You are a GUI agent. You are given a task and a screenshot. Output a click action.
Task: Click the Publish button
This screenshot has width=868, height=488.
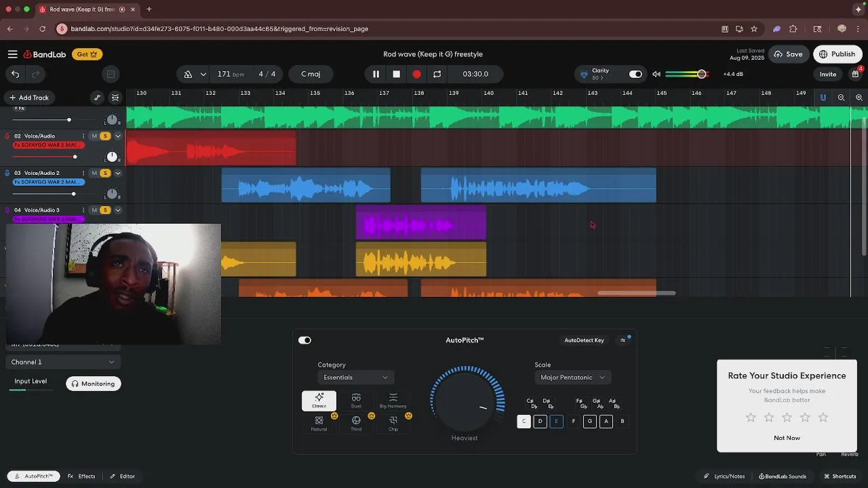[837, 54]
